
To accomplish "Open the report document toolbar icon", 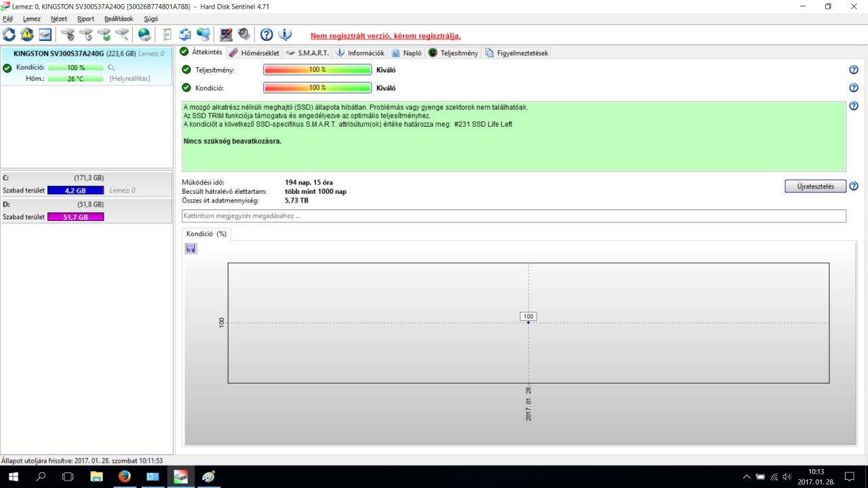I will 167,34.
